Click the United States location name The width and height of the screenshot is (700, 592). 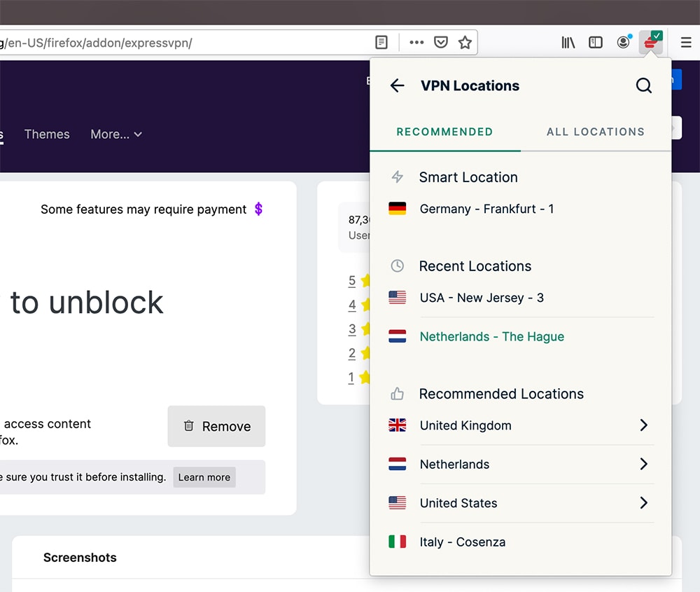458,503
